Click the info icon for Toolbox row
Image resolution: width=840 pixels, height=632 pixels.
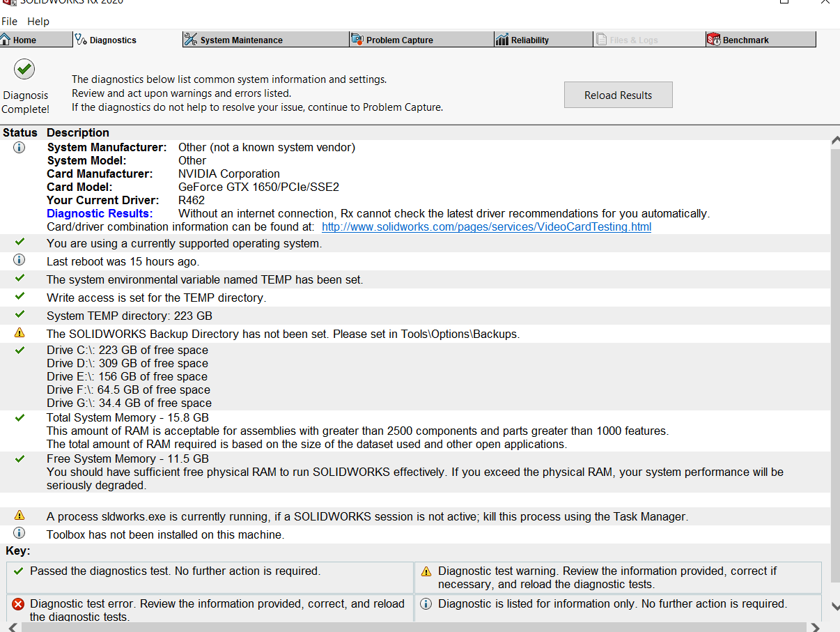coord(20,533)
